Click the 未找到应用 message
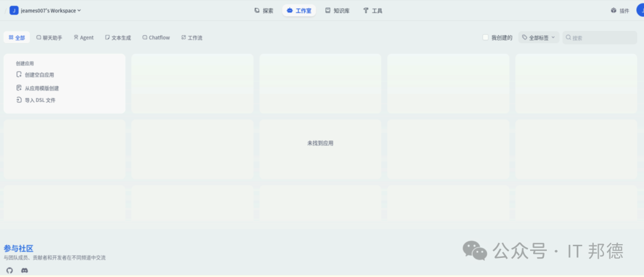This screenshot has height=277, width=644. (x=320, y=143)
